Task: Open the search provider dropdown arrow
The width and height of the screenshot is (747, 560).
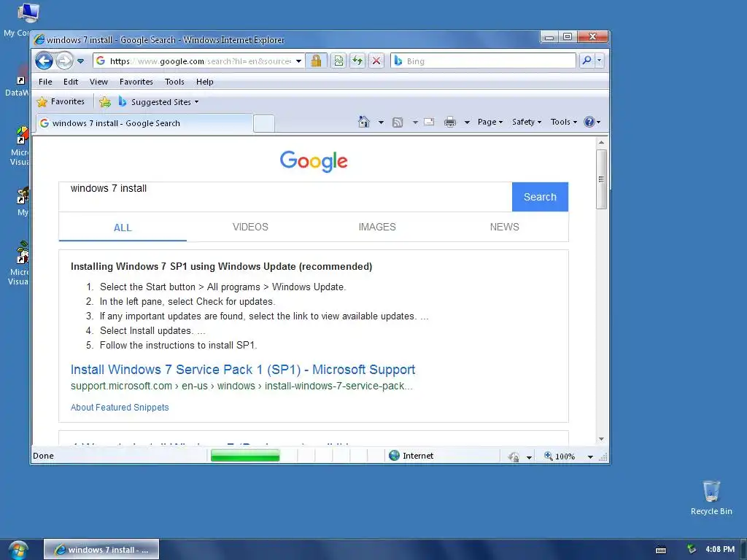Action: pyautogui.click(x=600, y=61)
